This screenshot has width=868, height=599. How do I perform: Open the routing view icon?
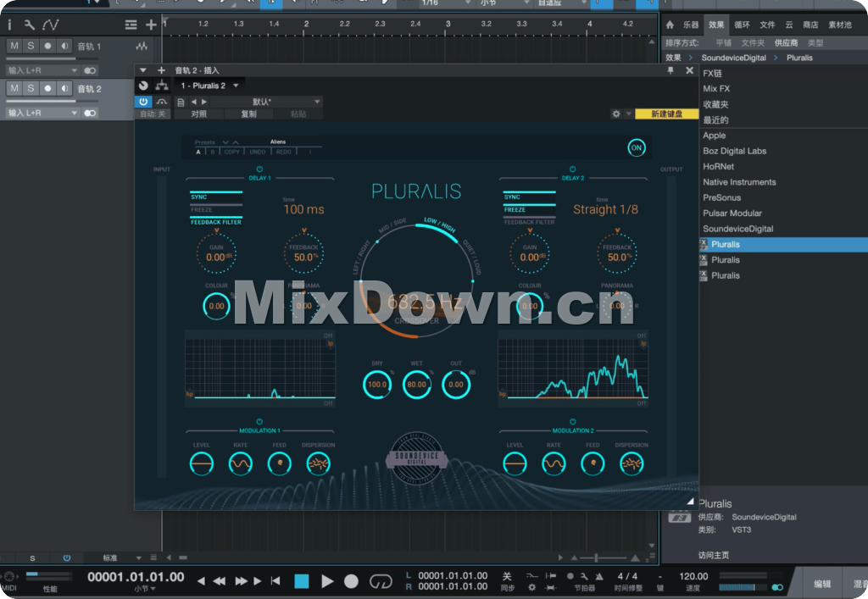(x=162, y=86)
